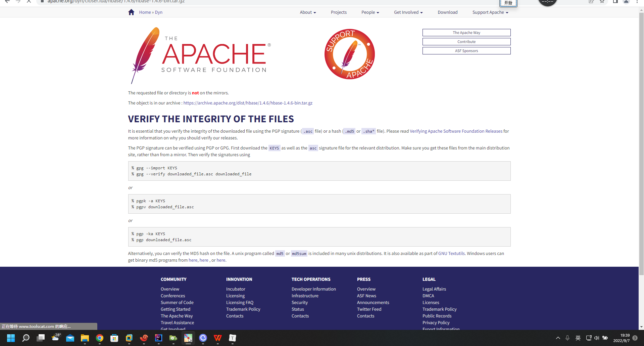Expand the Get Involved dropdown menu
Image resolution: width=644 pixels, height=346 pixels.
point(408,12)
